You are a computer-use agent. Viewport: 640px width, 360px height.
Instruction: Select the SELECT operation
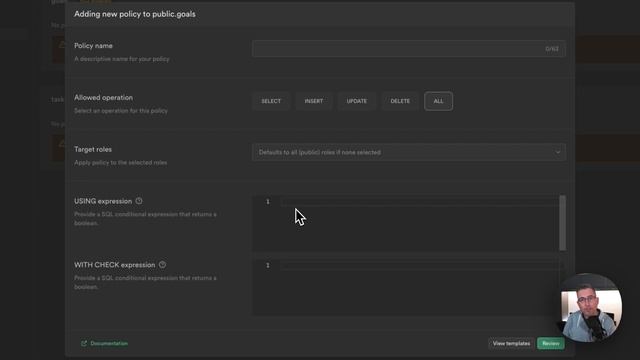[x=271, y=101]
